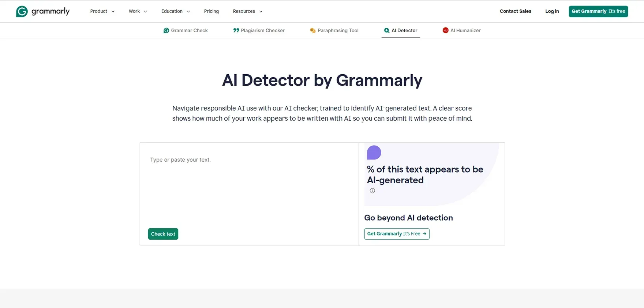Click the Grammarly logo icon
Screen dimensions: 644x308
[22, 11]
